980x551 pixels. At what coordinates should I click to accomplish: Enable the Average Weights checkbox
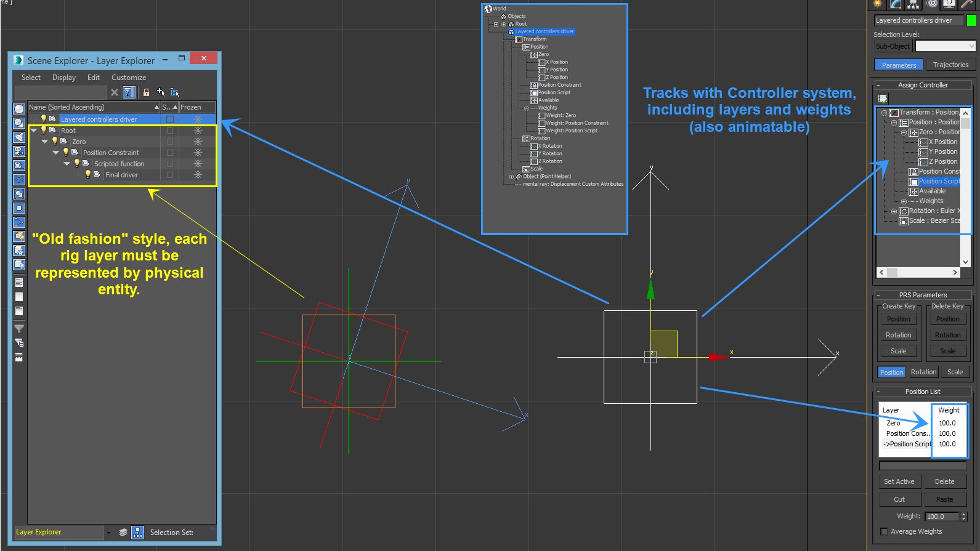(885, 531)
